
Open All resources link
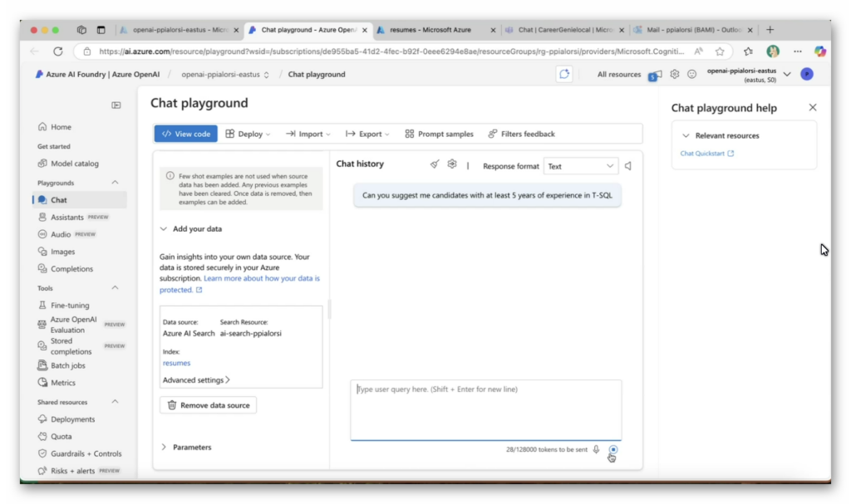(618, 75)
